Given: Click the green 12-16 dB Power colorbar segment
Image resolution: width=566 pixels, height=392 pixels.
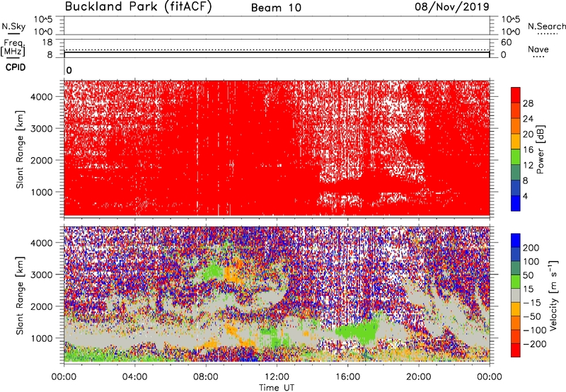Looking at the screenshot, I should coord(516,157).
